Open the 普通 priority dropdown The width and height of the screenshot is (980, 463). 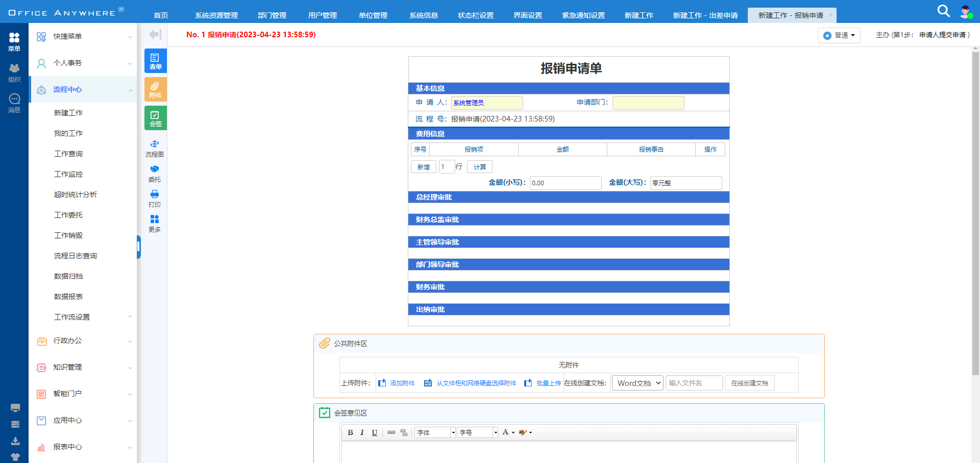839,35
